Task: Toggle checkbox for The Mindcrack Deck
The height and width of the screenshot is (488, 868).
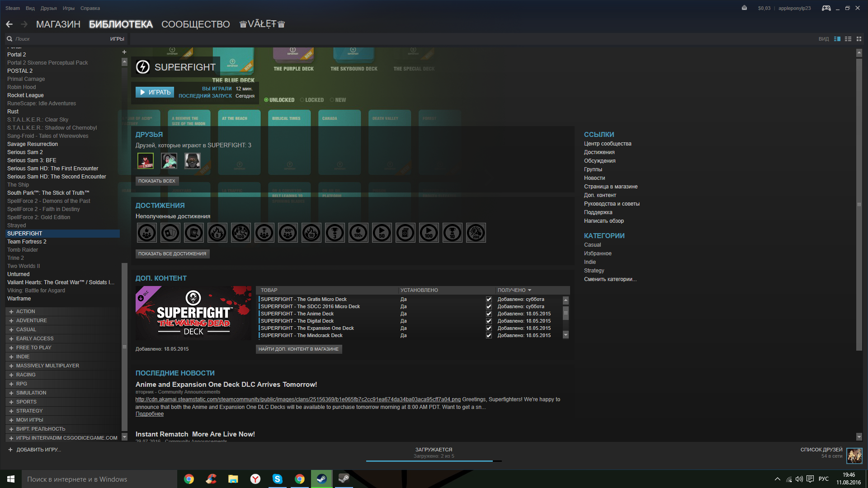Action: pyautogui.click(x=489, y=335)
